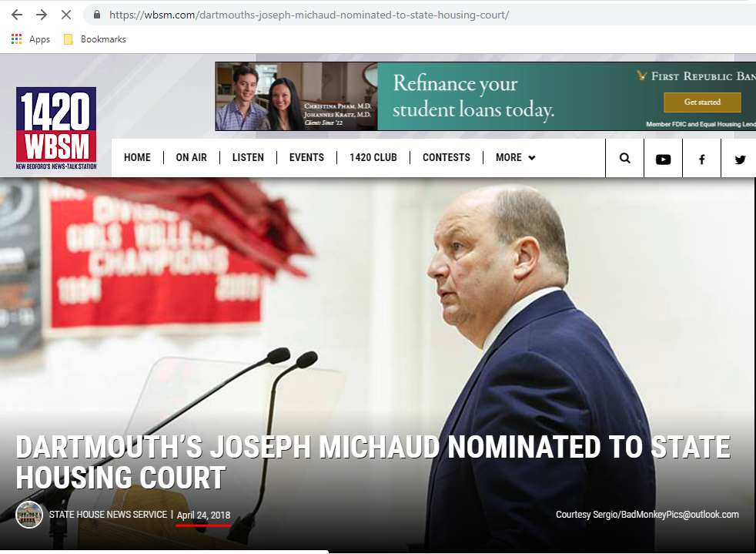Click the browser forward arrow
The width and height of the screenshot is (756, 554).
tap(42, 15)
